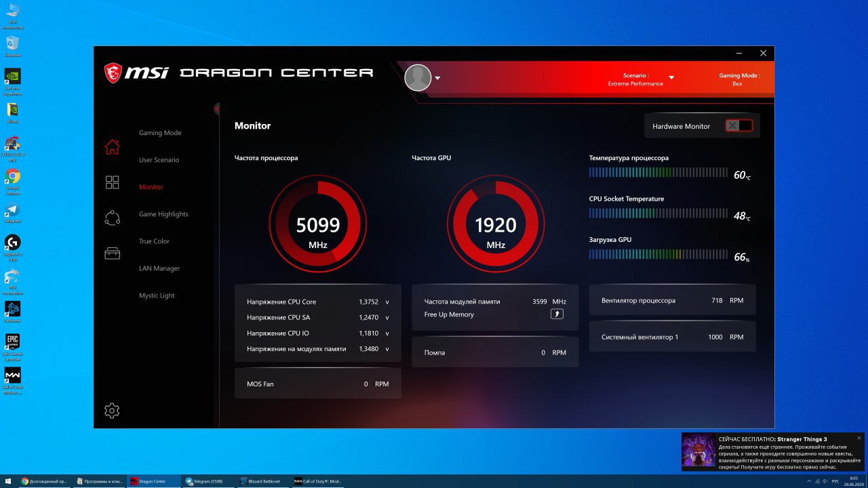
Task: Click the user profile avatar
Action: [x=418, y=78]
